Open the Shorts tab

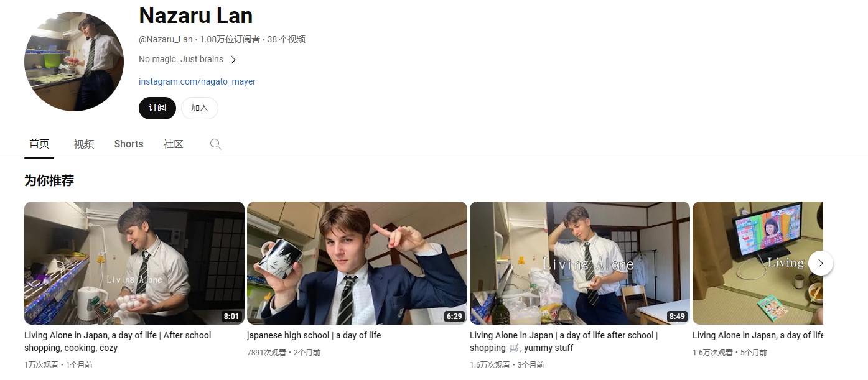[129, 144]
